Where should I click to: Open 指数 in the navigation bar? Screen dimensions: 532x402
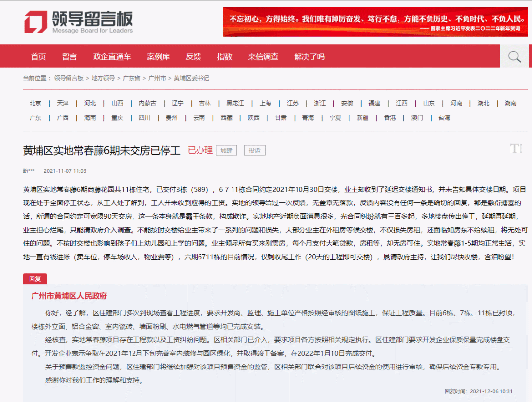click(x=225, y=56)
